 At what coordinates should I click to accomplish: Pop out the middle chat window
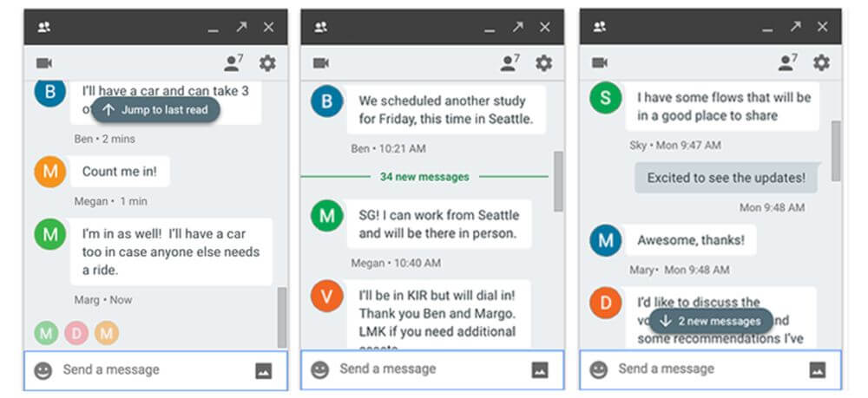click(x=517, y=28)
